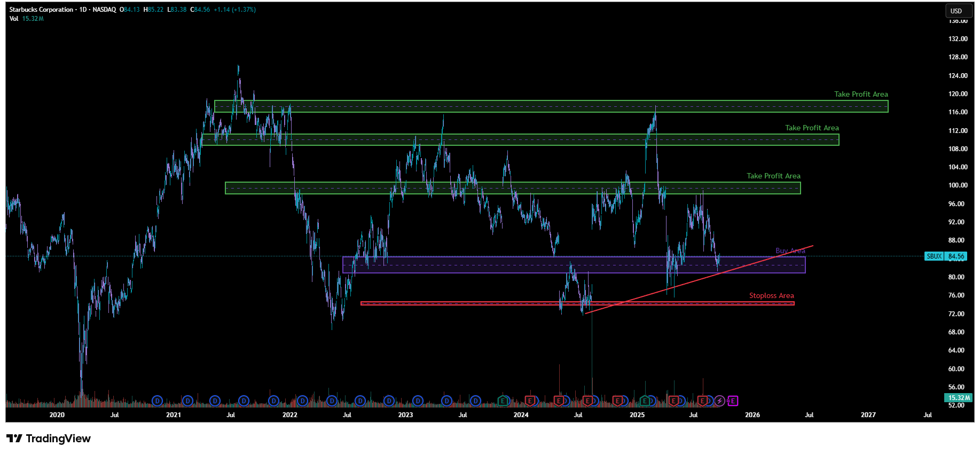Select the dividend marker just before 2023

tap(389, 401)
